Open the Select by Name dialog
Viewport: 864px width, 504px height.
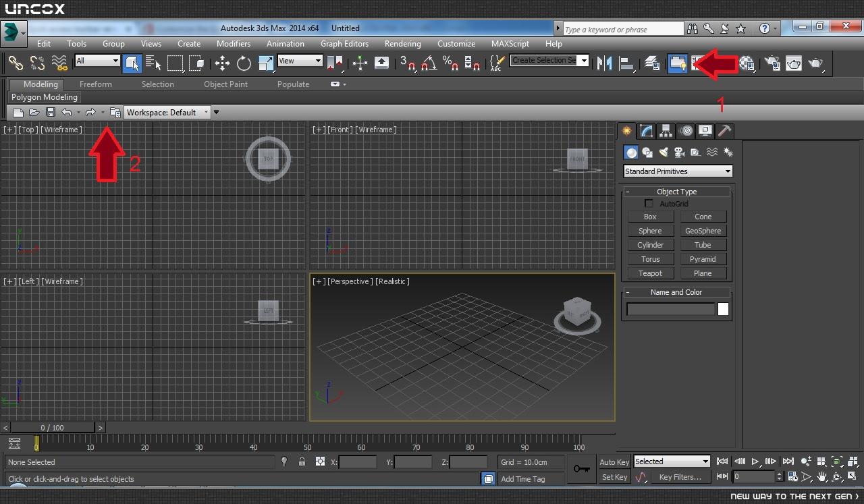[153, 63]
